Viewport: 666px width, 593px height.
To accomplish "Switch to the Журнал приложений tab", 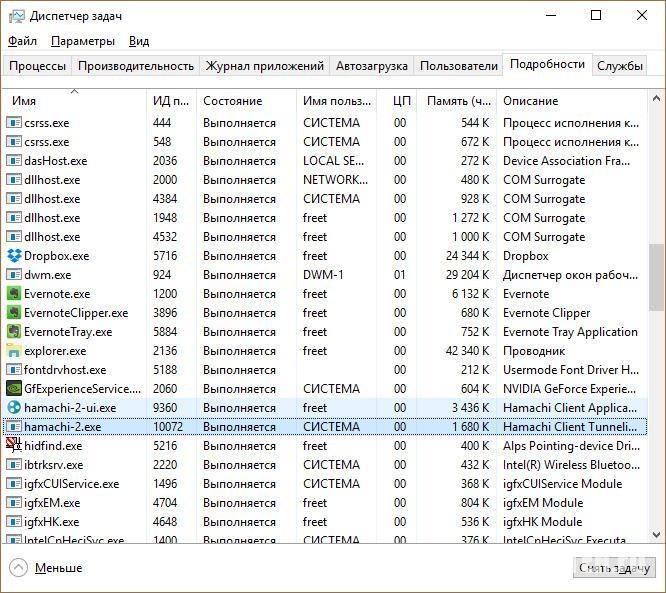I will [265, 66].
